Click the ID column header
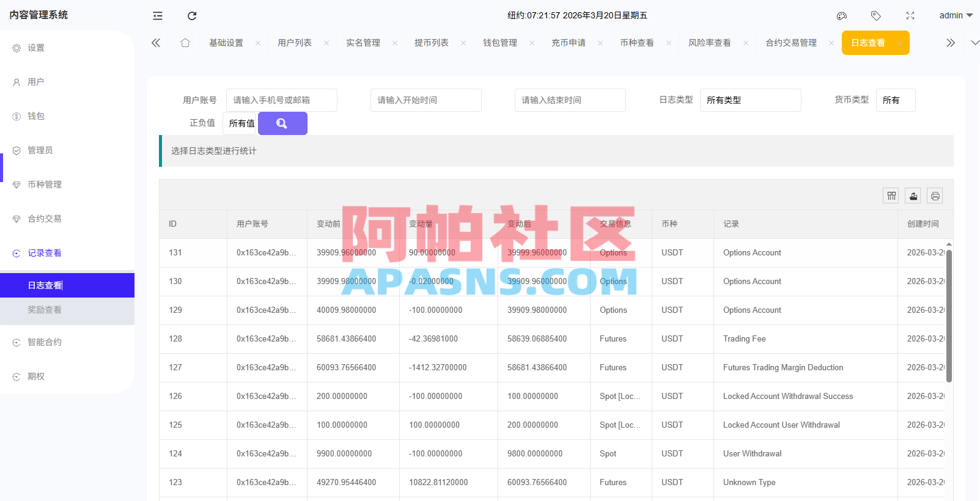Screen dimensions: 980x501 193,224
